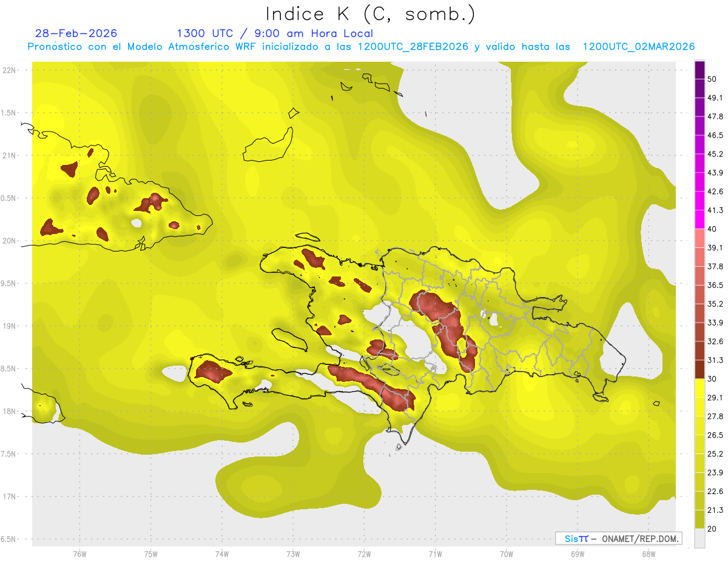Pick the dark purple swatch above 50
The height and width of the screenshot is (562, 728).
pos(700,70)
